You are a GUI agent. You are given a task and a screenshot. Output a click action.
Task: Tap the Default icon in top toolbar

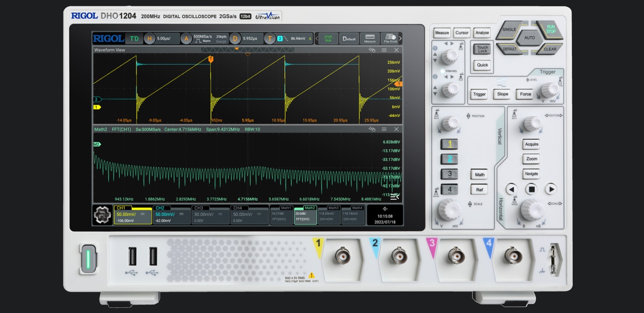[349, 38]
